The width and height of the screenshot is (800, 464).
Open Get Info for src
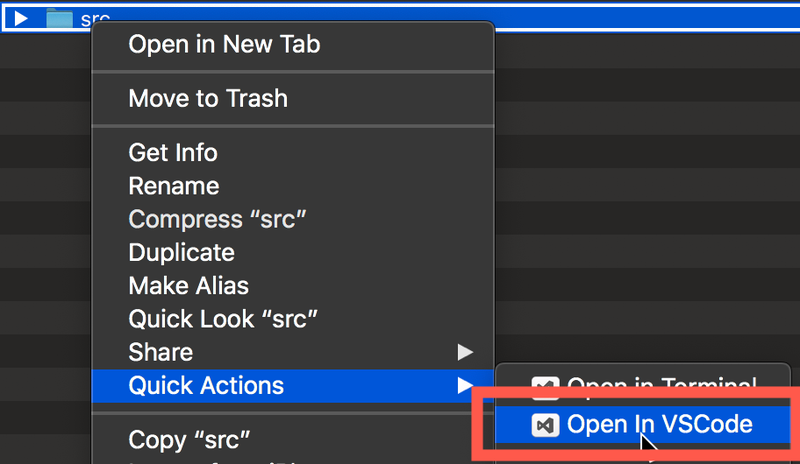173,153
